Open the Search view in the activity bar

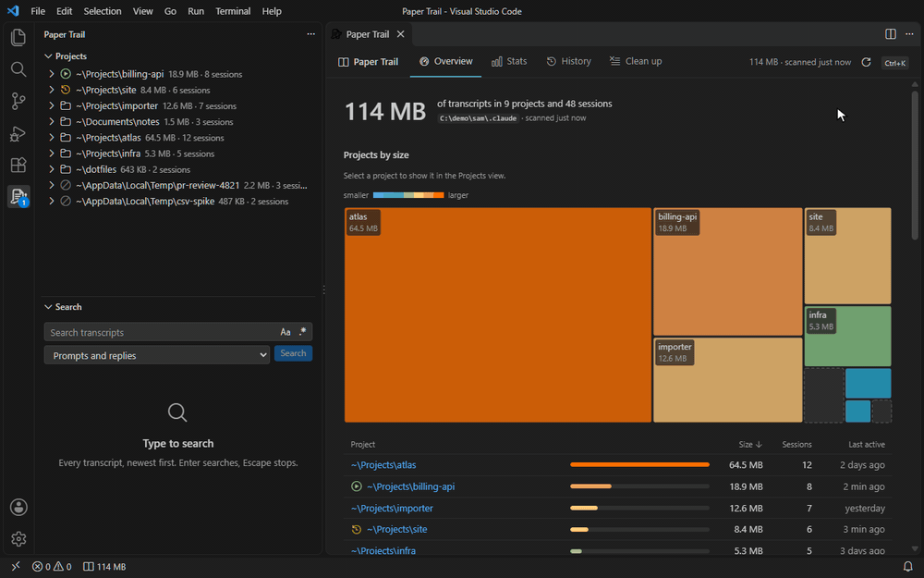18,69
